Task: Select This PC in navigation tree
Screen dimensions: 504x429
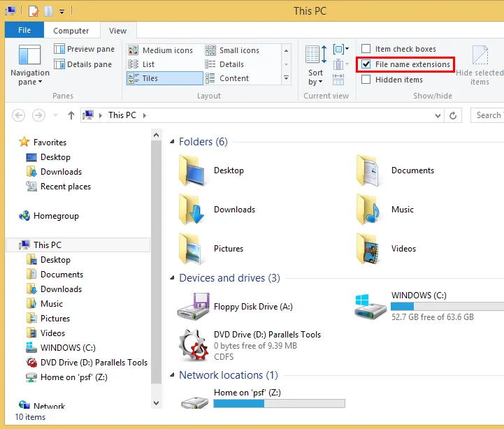Action: (78, 245)
